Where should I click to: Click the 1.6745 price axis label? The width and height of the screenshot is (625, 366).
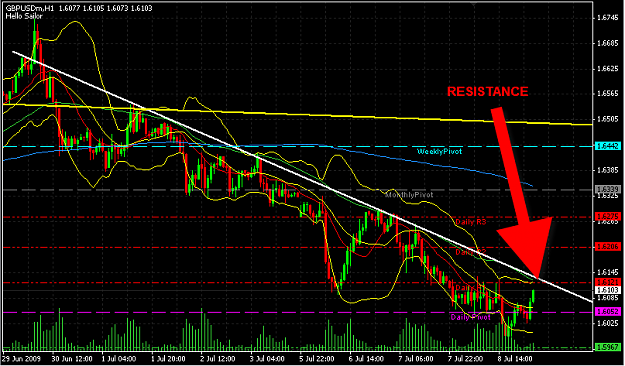pos(608,18)
